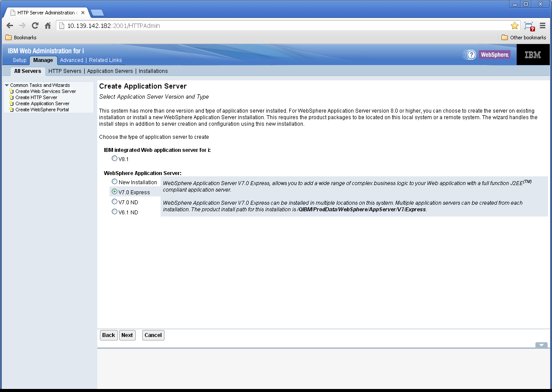
Task: Select the All Servers subtab
Action: 27,71
